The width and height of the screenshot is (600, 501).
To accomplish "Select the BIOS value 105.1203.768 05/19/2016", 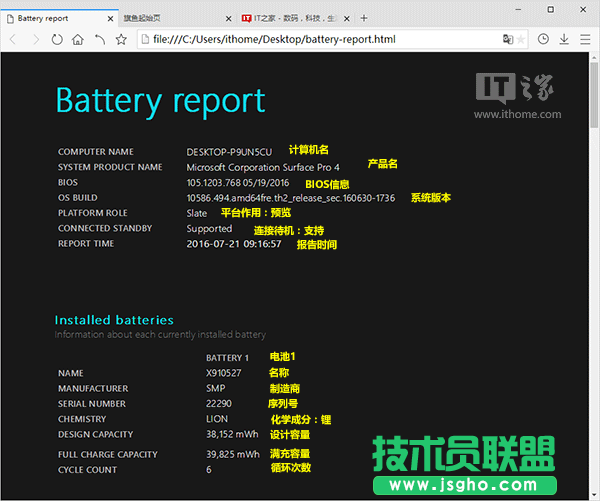I will pyautogui.click(x=238, y=183).
